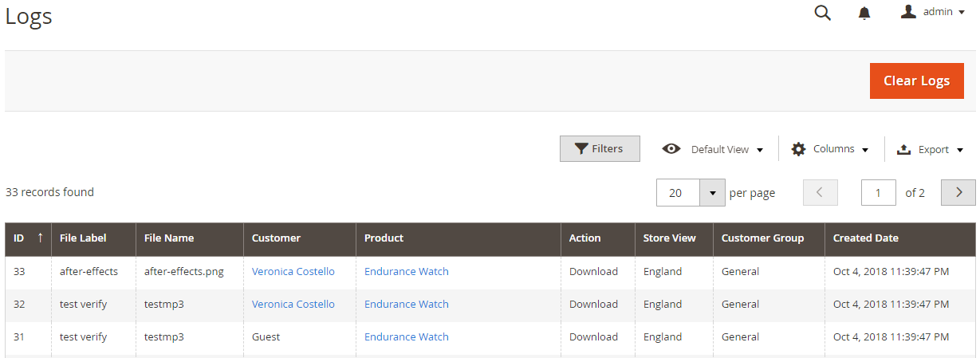The image size is (980, 358).
Task: Expand the per page size selector
Action: point(711,193)
